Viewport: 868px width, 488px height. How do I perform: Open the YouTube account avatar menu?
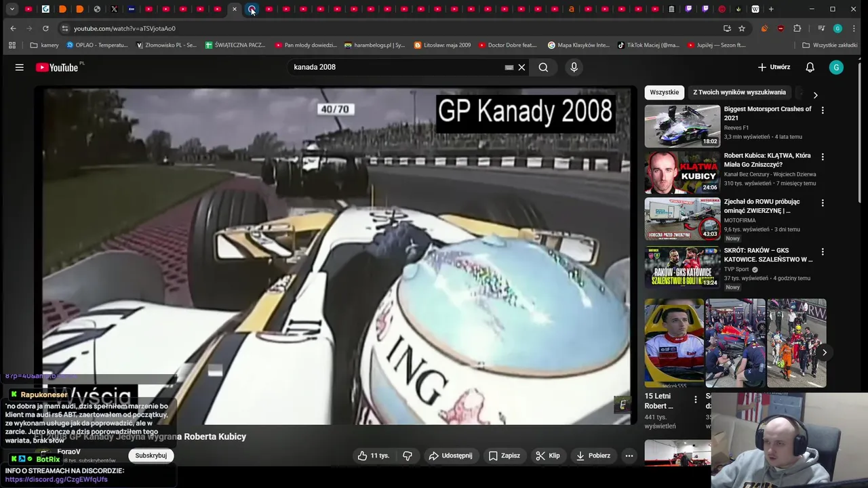pyautogui.click(x=836, y=67)
